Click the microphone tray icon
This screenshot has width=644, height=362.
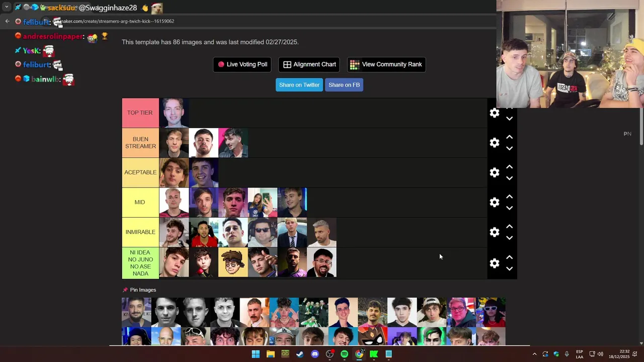point(567,354)
